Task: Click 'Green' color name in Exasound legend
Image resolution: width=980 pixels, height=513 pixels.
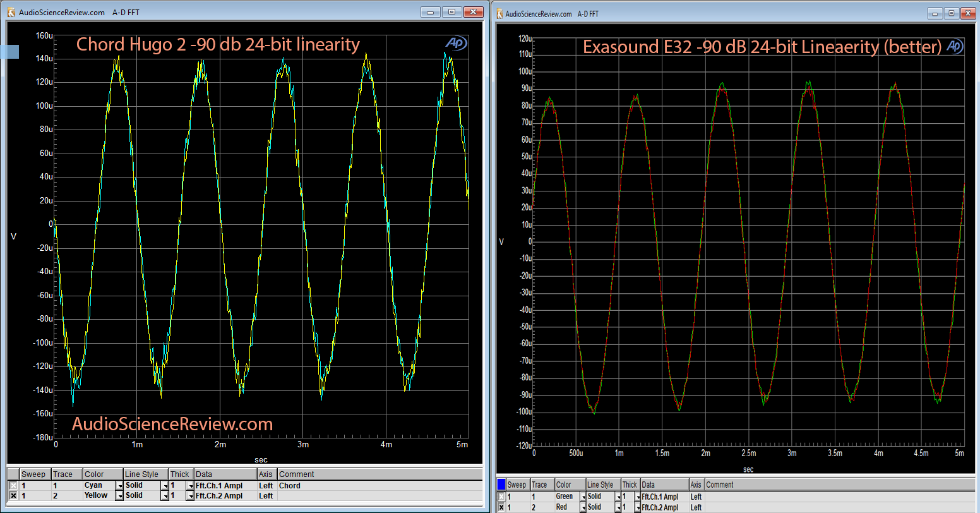Action: pos(565,497)
